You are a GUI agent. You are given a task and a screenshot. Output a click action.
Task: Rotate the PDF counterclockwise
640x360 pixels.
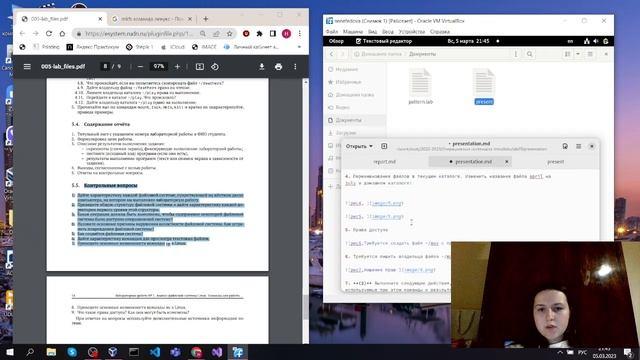coord(215,67)
